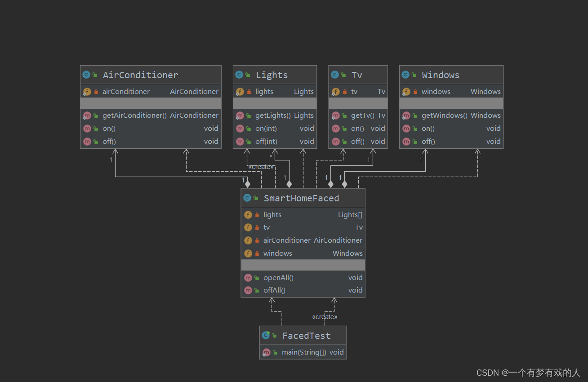588x382 pixels.
Task: Click the openAll() method icon
Action: click(248, 278)
